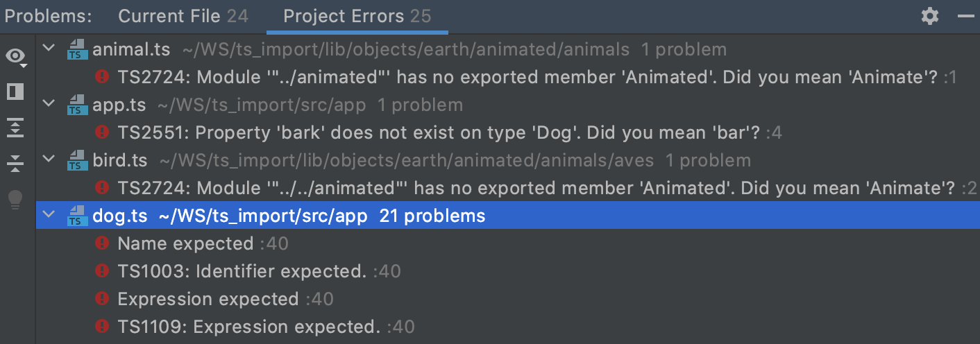
Task: Open the Problems settings gear
Action: tap(929, 16)
